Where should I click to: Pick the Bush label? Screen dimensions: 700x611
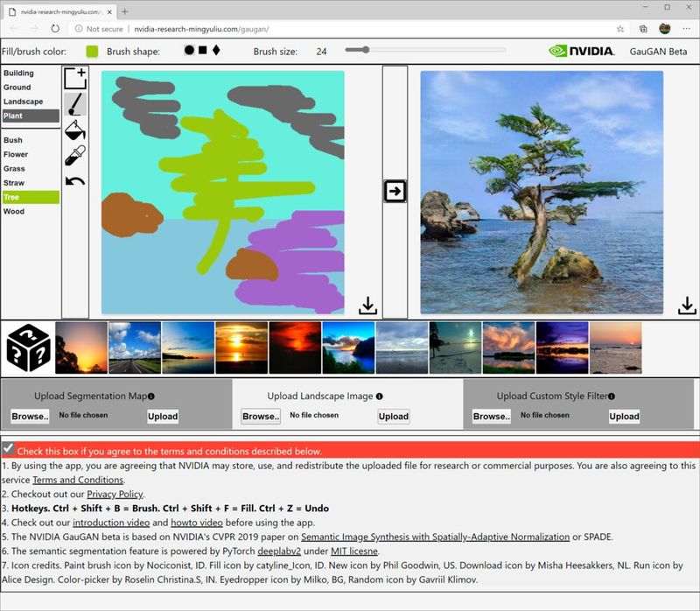click(x=31, y=140)
